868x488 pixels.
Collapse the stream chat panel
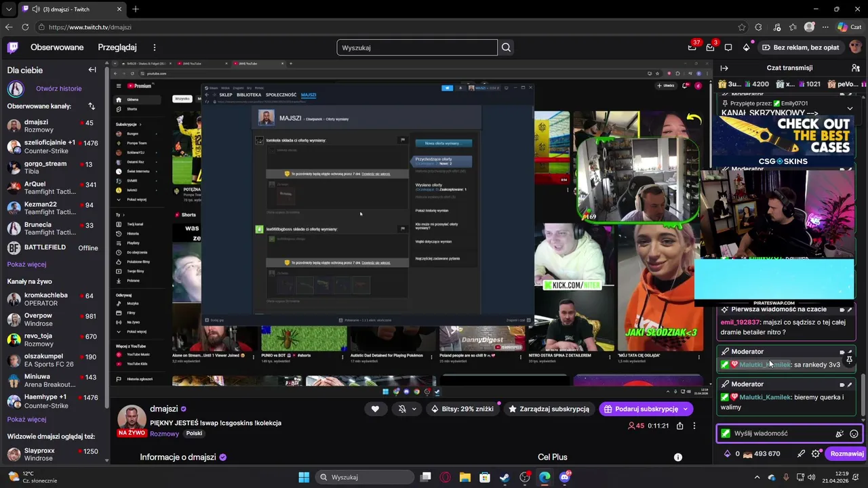[x=724, y=68]
